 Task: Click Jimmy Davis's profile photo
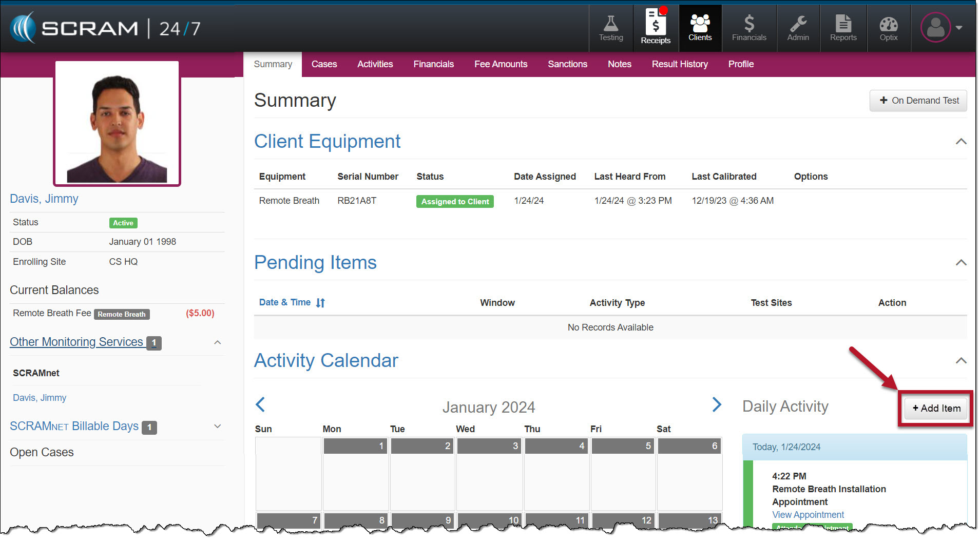tap(117, 123)
